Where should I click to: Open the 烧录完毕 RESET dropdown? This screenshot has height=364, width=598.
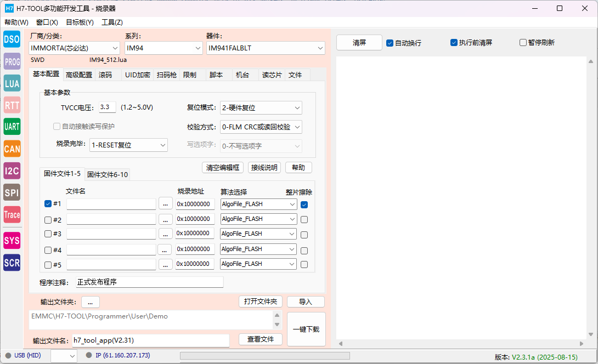[x=128, y=145]
